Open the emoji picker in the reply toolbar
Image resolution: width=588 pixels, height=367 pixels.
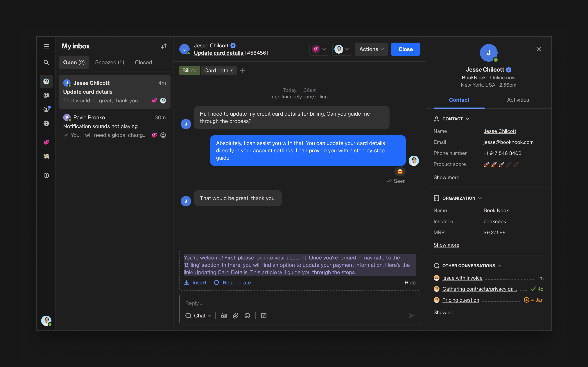click(247, 316)
